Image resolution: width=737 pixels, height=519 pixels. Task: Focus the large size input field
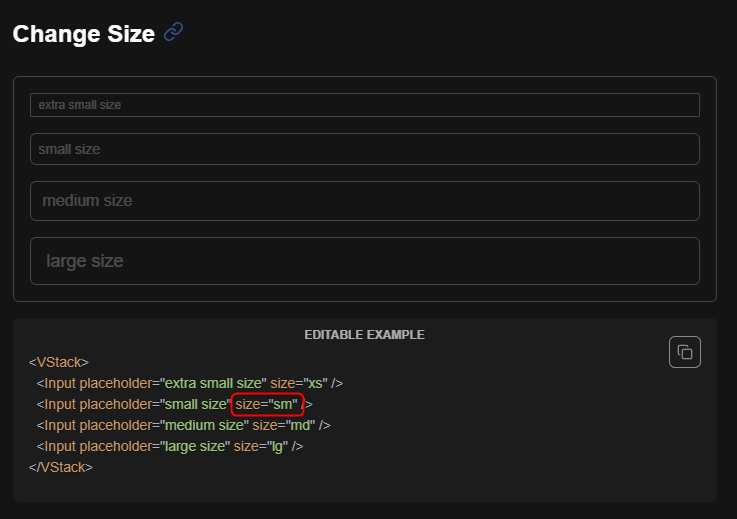365,261
